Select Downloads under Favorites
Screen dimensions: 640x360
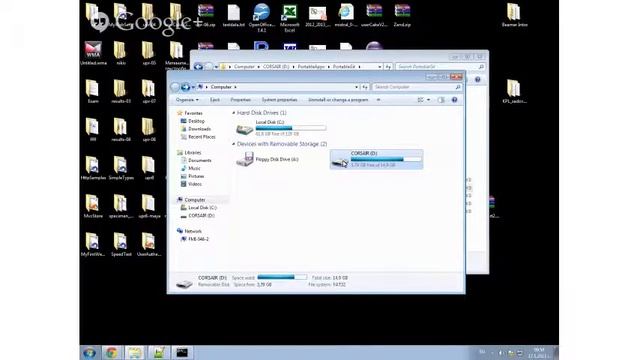(x=199, y=129)
